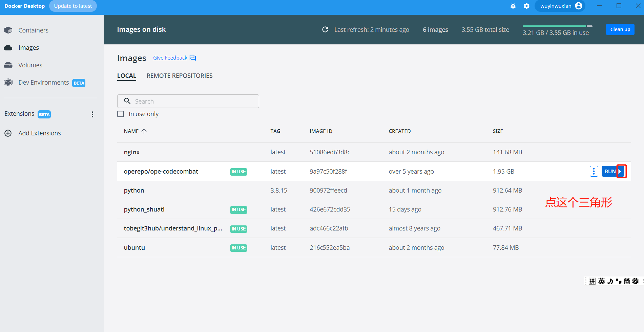The height and width of the screenshot is (332, 644).
Task: Select the tobegit3hub/understand_linux_p... image name
Action: [173, 228]
